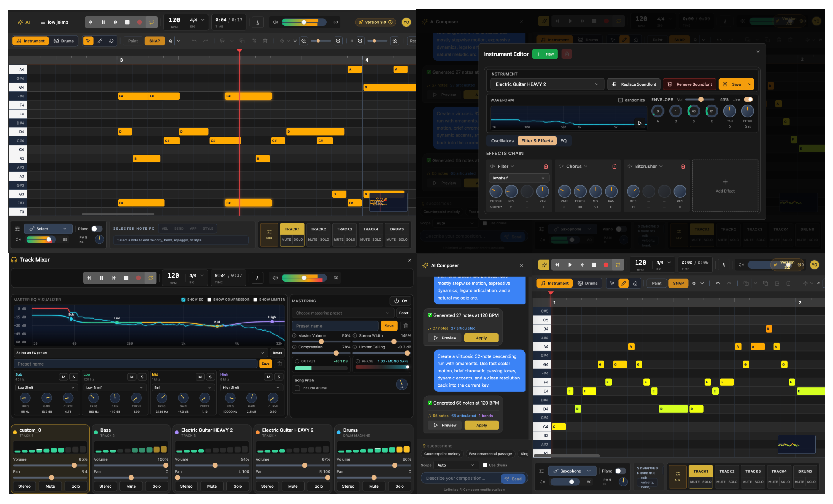
Task: Open the Choose mastering preset dropdown
Action: click(x=342, y=313)
